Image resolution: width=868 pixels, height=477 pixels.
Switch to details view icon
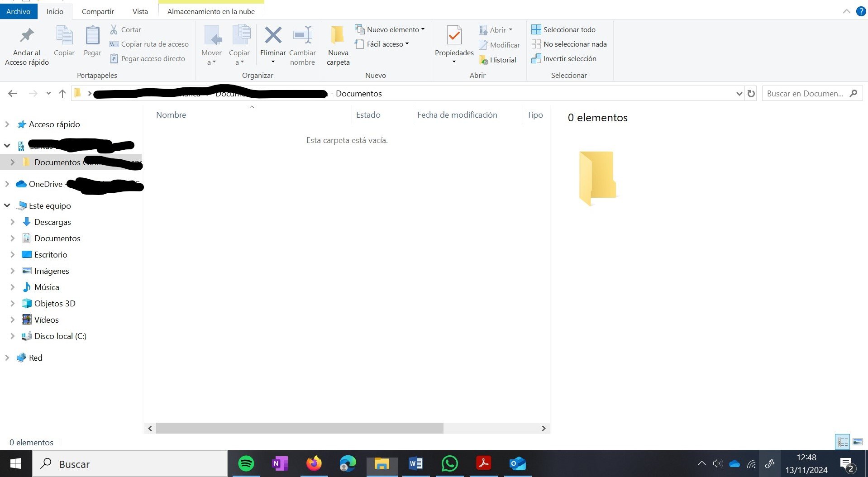(x=843, y=442)
